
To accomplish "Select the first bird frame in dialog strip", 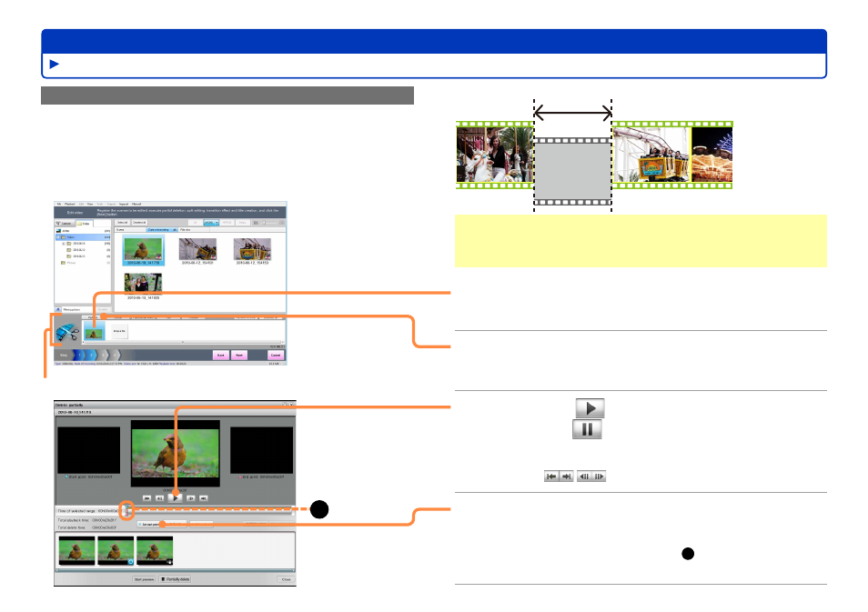I will tap(76, 550).
